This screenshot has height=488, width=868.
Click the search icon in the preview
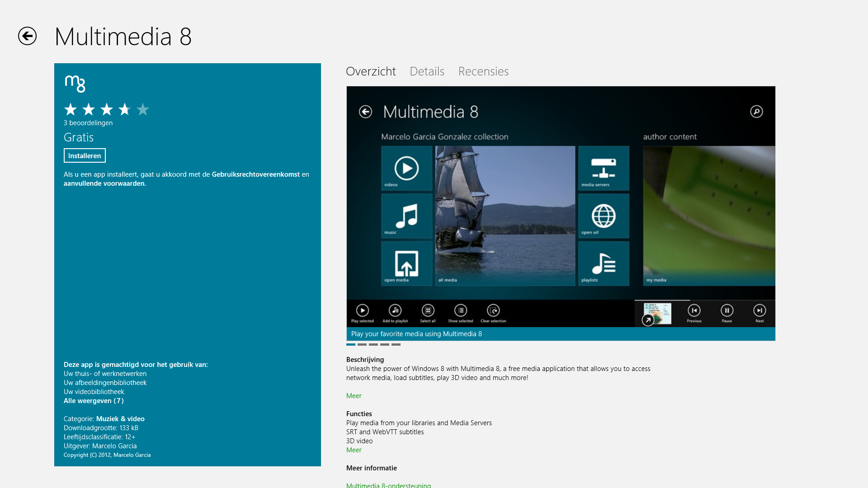(x=756, y=112)
